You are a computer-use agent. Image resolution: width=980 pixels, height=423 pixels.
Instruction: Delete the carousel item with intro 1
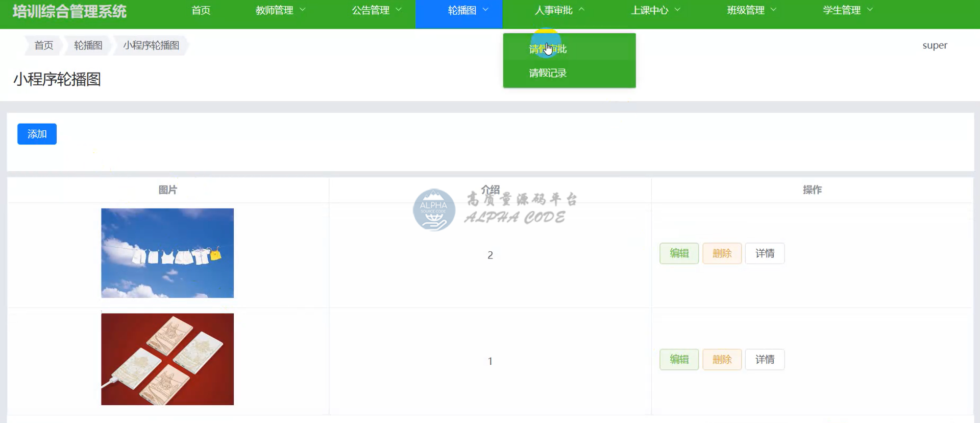pos(722,360)
